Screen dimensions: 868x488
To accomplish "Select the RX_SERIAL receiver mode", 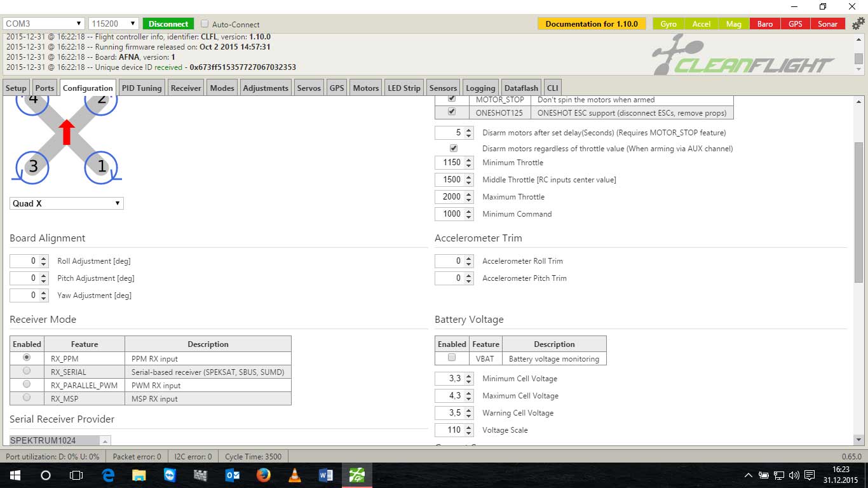I will pos(27,371).
